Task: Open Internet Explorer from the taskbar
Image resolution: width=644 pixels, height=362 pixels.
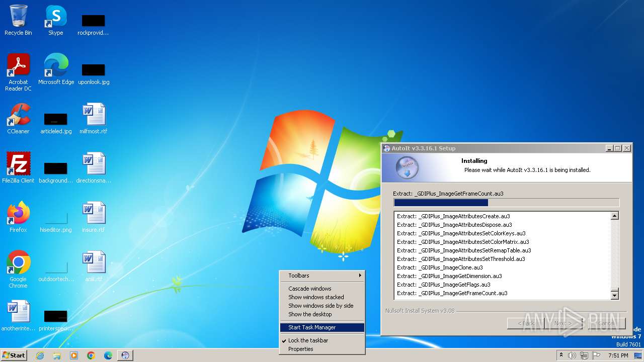Action: pos(40,355)
